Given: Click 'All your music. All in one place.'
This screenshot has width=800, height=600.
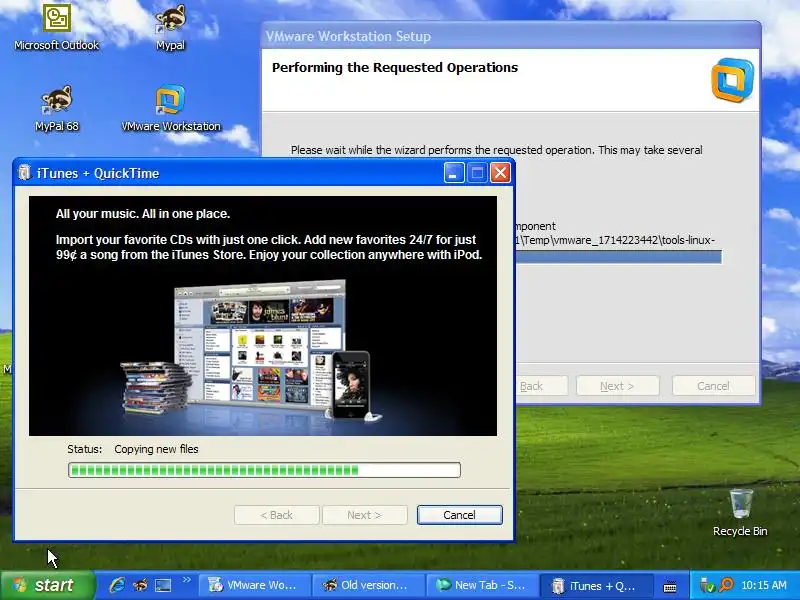Looking at the screenshot, I should [x=143, y=214].
